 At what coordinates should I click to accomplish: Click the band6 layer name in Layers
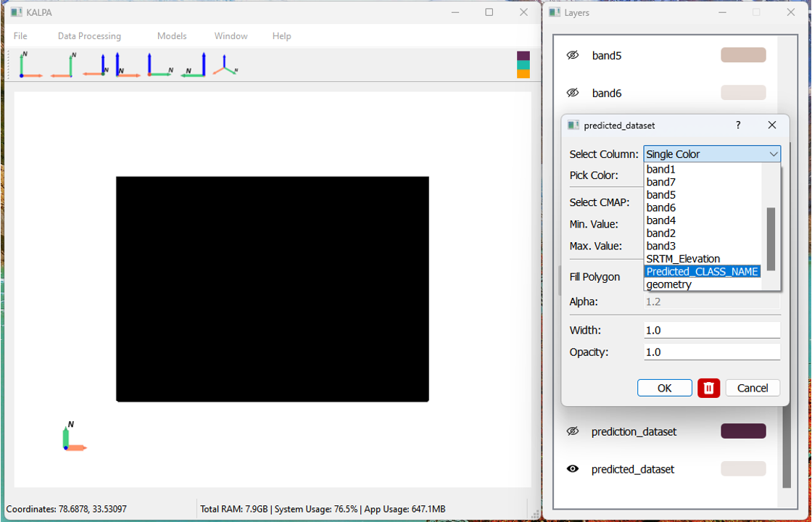click(x=606, y=94)
